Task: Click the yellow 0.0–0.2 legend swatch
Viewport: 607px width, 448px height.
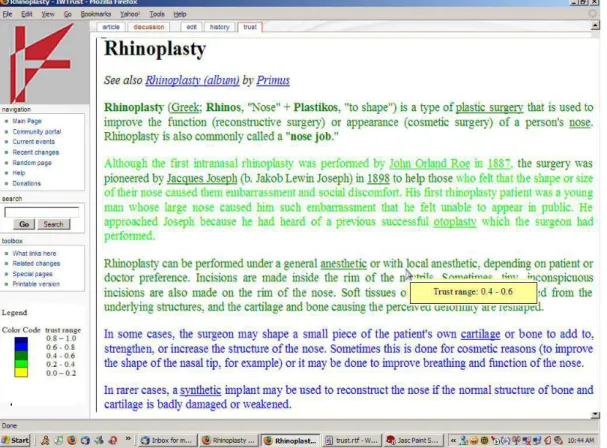Action: [x=21, y=372]
